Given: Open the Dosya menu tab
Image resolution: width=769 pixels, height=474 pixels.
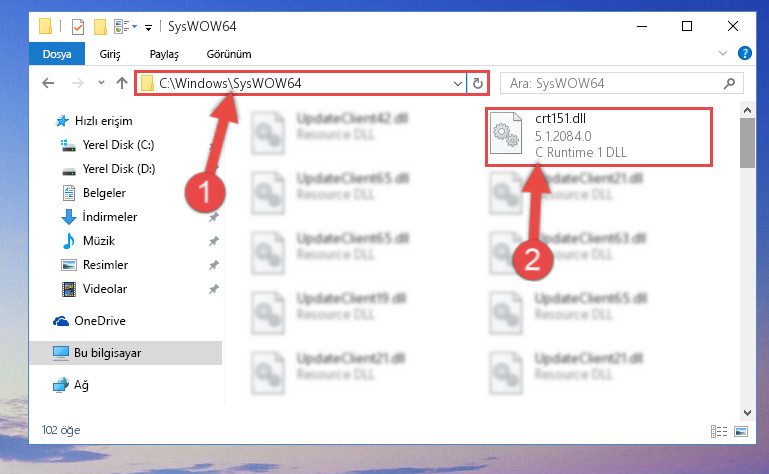Looking at the screenshot, I should 57,54.
